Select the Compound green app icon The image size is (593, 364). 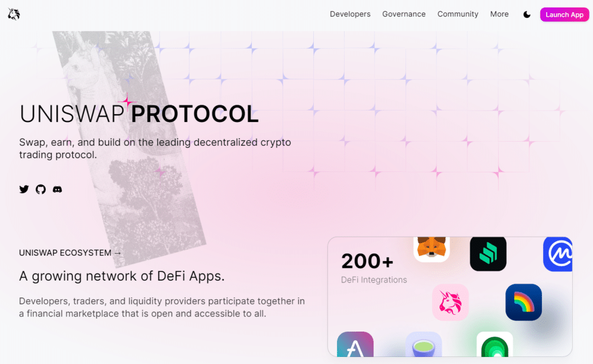(488, 254)
